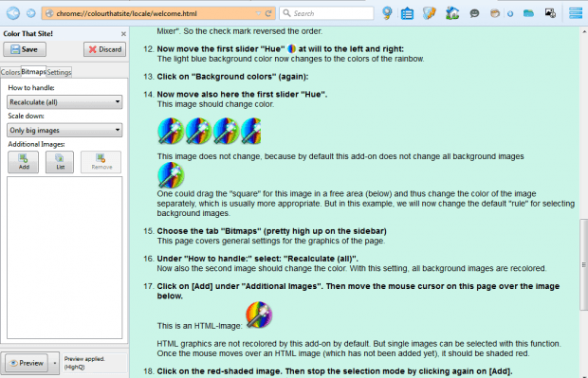Expand the Preview button dropdown arrow

pos(55,363)
